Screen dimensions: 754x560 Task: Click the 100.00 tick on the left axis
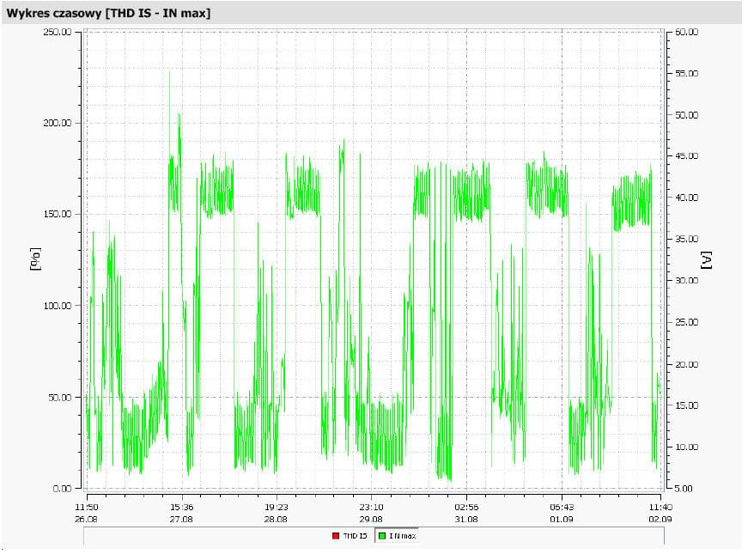click(56, 306)
